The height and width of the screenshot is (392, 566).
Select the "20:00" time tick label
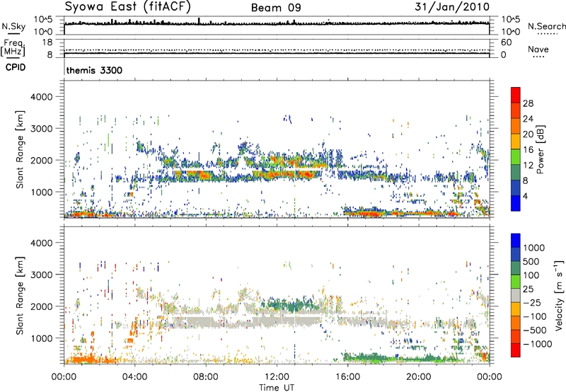(x=419, y=377)
